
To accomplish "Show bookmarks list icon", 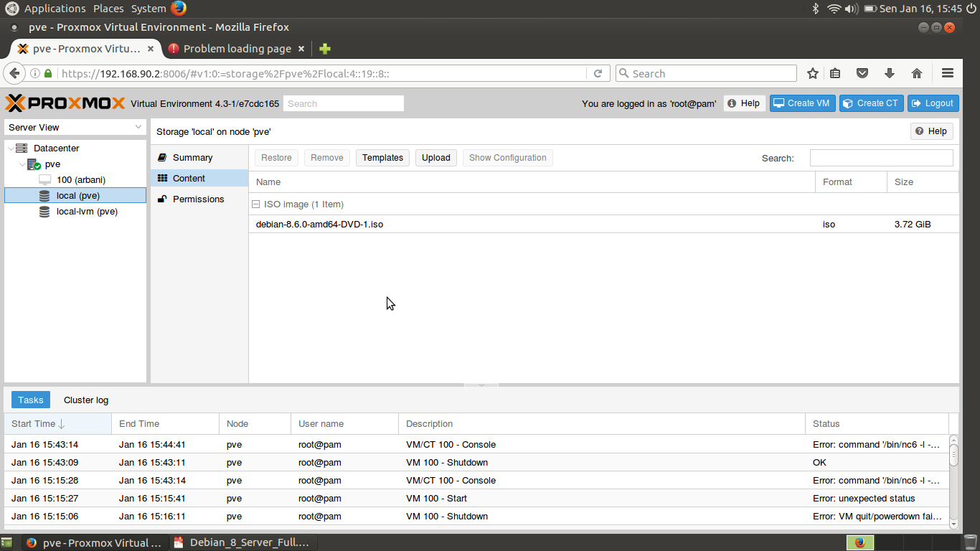I will click(x=835, y=73).
